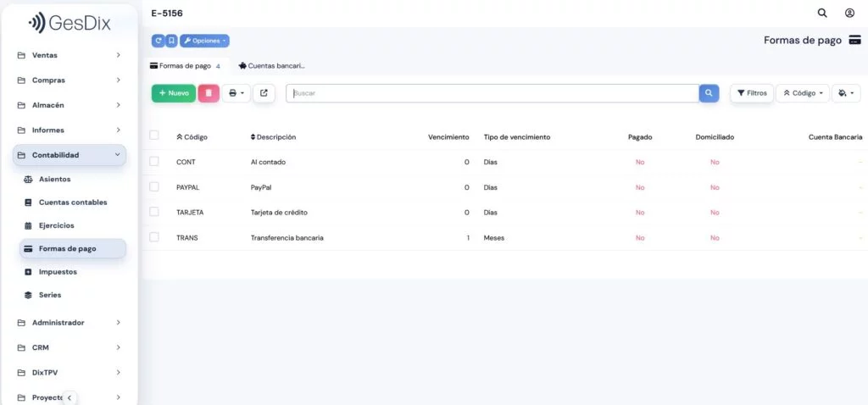
Task: Click the search magnifier icon in top bar
Action: click(822, 14)
